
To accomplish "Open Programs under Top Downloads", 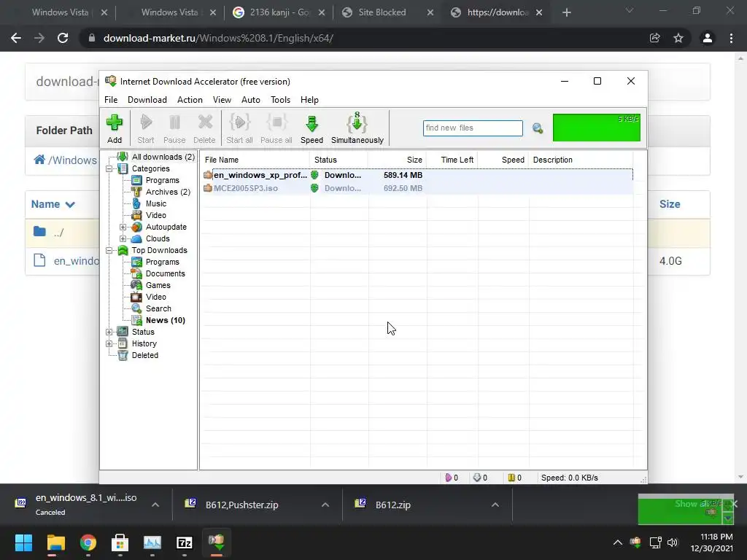I will click(163, 262).
